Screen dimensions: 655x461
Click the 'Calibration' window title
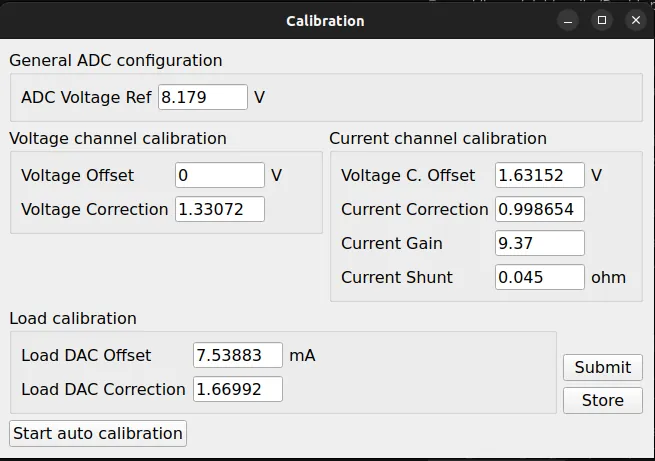(325, 21)
